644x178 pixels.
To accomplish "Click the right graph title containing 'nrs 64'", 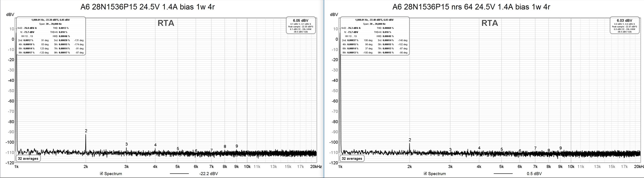I will tap(471, 7).
